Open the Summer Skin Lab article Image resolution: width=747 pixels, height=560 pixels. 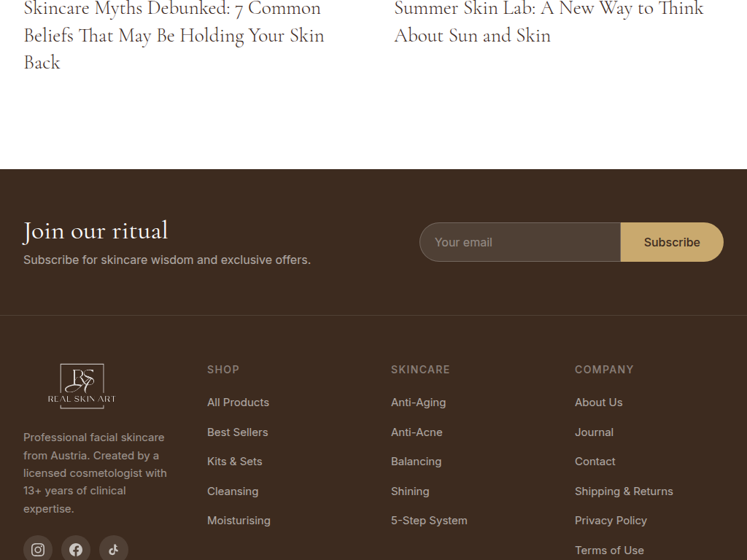(549, 22)
